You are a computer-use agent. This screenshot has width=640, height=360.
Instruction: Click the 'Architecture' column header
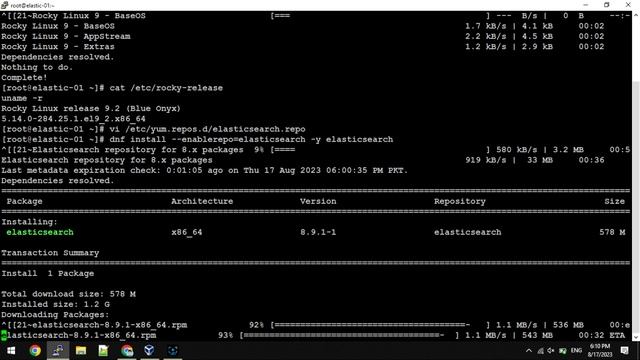(x=202, y=201)
